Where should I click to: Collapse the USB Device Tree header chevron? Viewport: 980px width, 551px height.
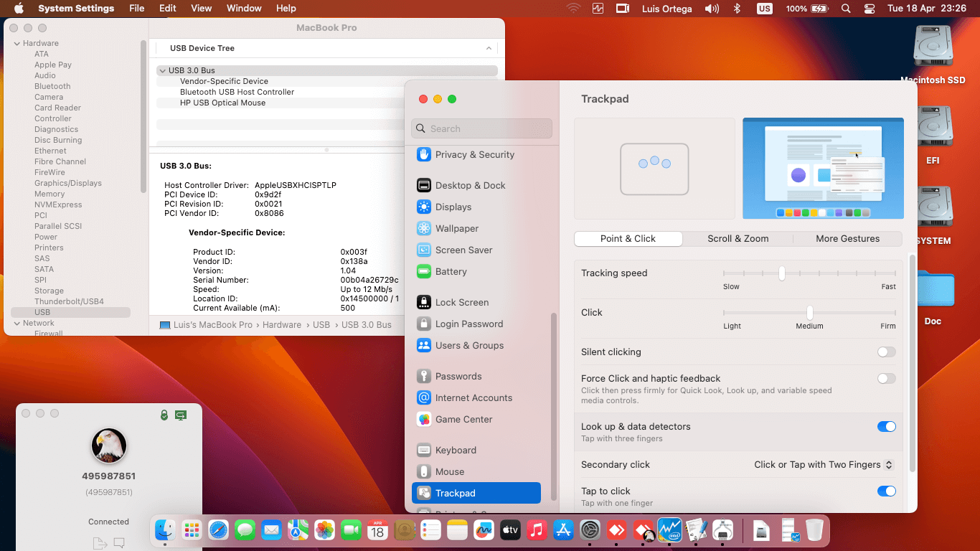pos(489,48)
